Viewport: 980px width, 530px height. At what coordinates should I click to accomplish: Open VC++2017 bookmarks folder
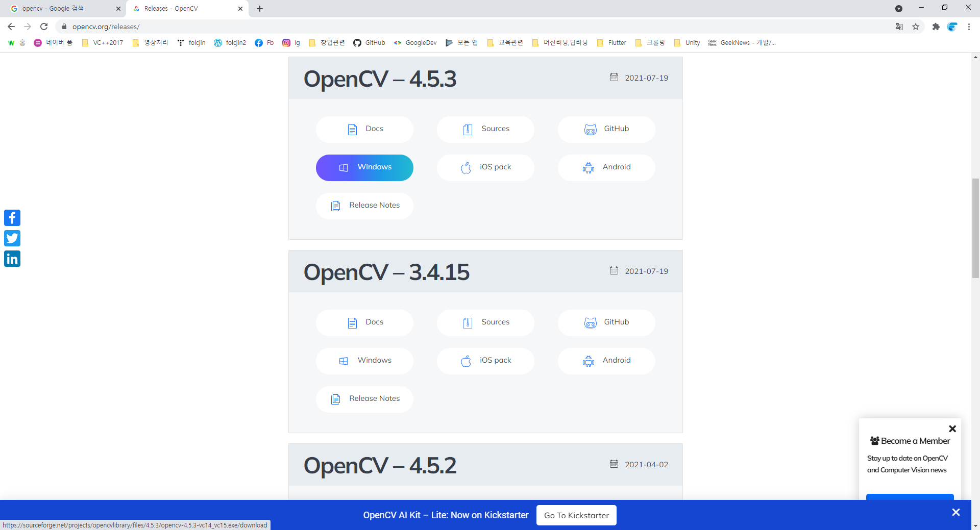coord(103,43)
